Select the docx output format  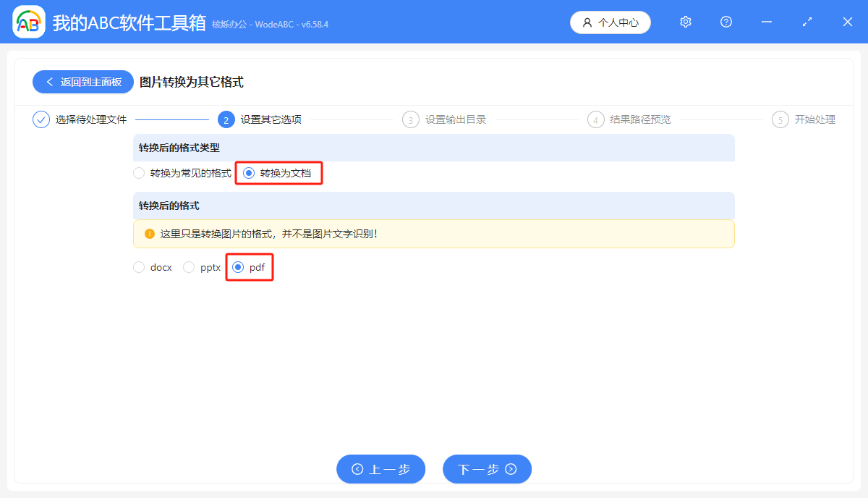(138, 267)
